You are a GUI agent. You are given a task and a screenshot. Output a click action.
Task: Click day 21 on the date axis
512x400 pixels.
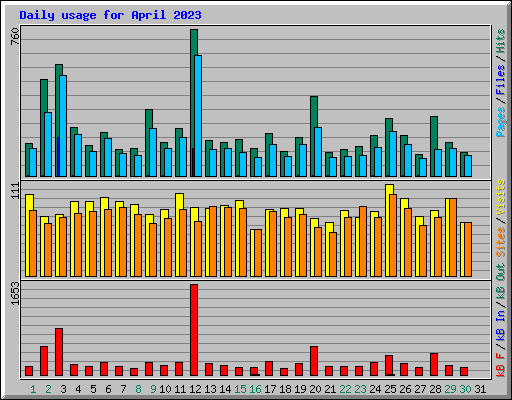[330, 389]
